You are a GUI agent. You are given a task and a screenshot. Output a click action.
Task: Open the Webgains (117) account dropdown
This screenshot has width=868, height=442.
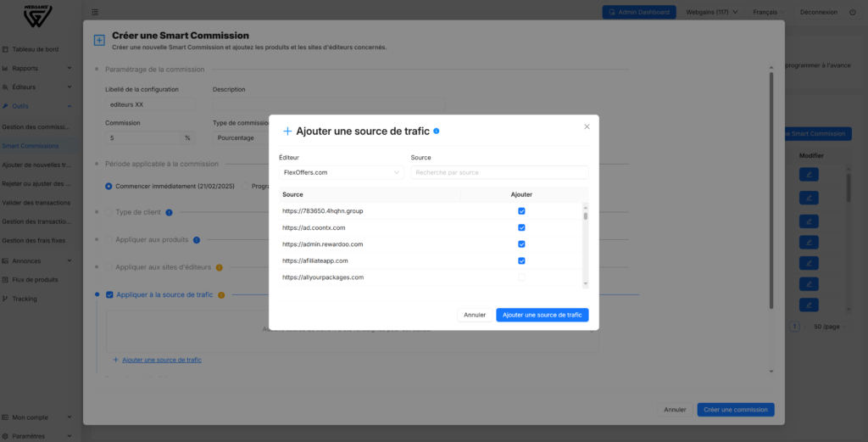(711, 12)
